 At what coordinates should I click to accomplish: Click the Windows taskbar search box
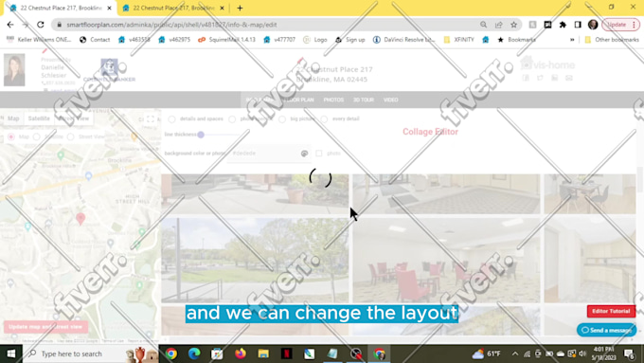(x=91, y=354)
